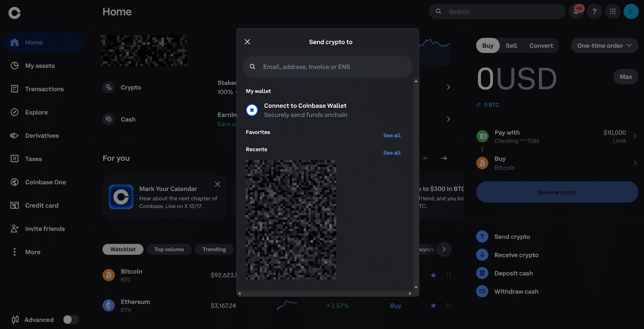
Task: Open the apps grid icon
Action: (613, 12)
